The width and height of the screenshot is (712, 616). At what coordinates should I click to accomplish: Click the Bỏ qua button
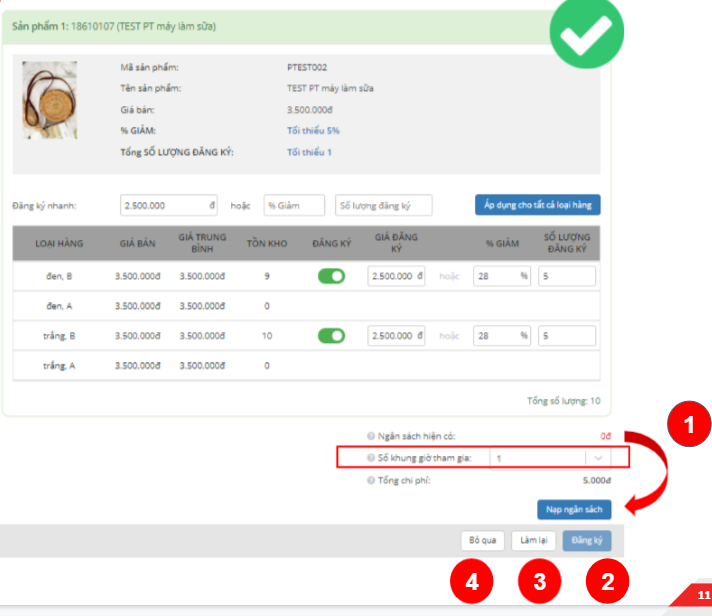(x=482, y=541)
